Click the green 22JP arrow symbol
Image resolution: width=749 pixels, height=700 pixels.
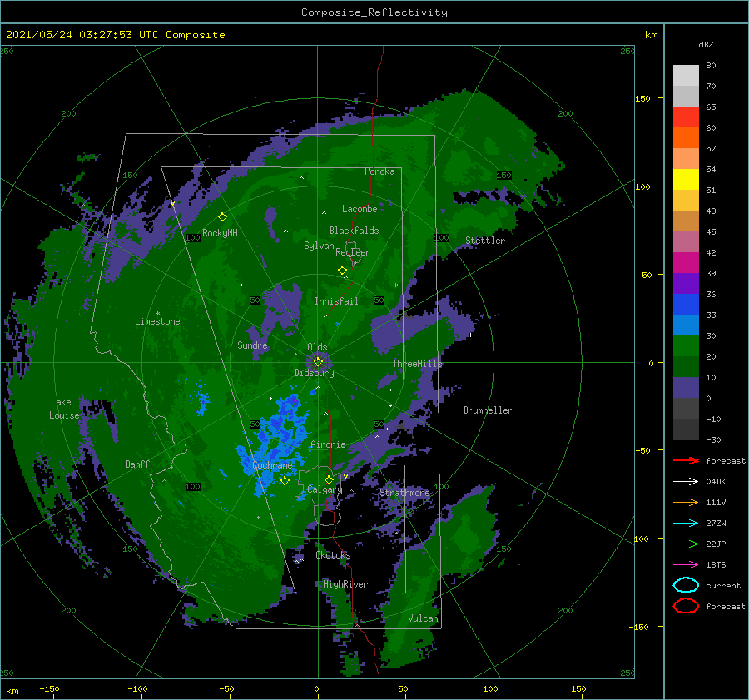coord(686,544)
